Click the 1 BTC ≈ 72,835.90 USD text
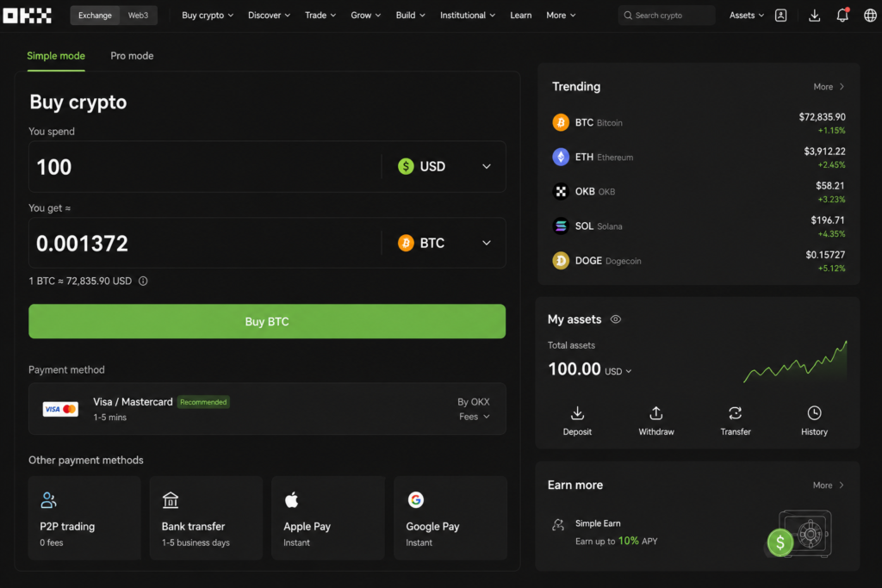 [80, 281]
